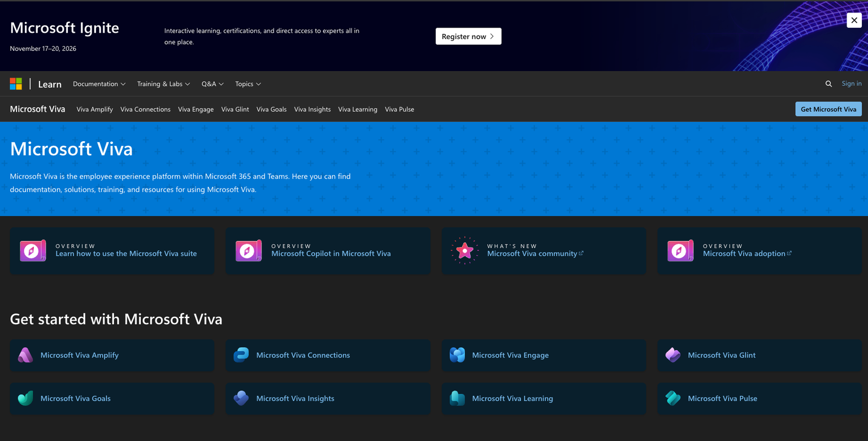This screenshot has width=868, height=441.
Task: Open the Microsoft Viva Learning card link
Action: (513, 398)
